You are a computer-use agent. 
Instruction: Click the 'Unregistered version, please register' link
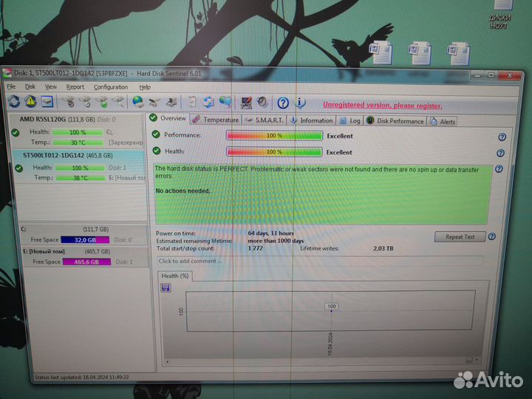click(382, 105)
